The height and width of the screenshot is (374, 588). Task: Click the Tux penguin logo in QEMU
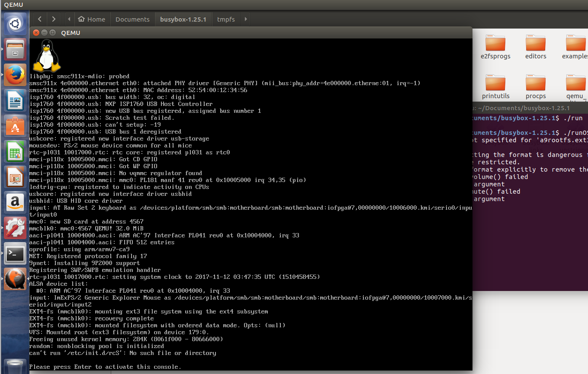47,56
